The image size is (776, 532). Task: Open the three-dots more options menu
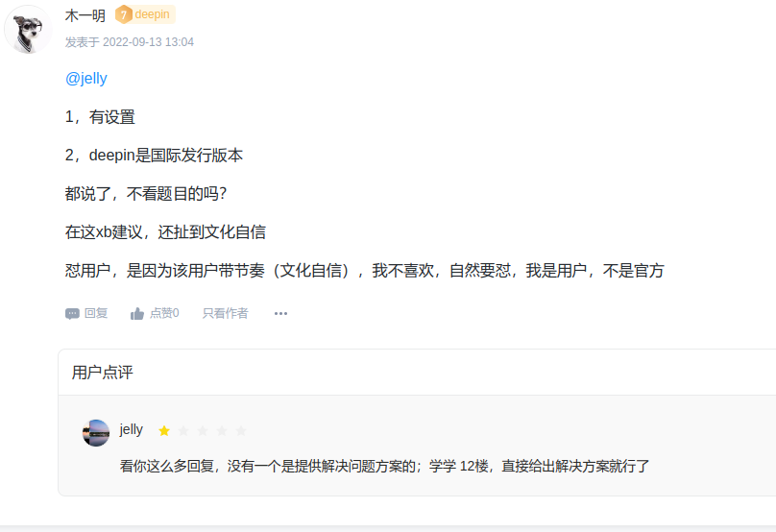(x=280, y=313)
